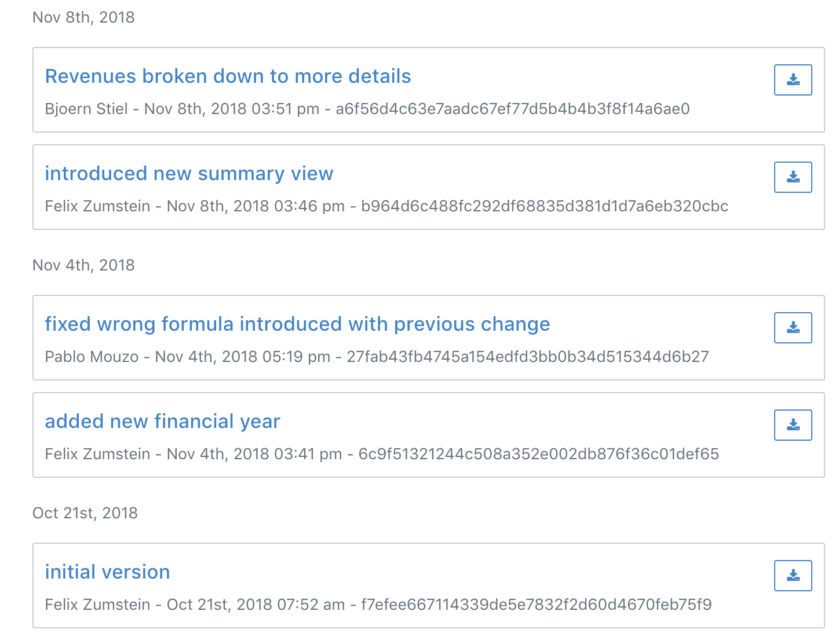Open 'Revenues broken down to more details' commit

(228, 76)
